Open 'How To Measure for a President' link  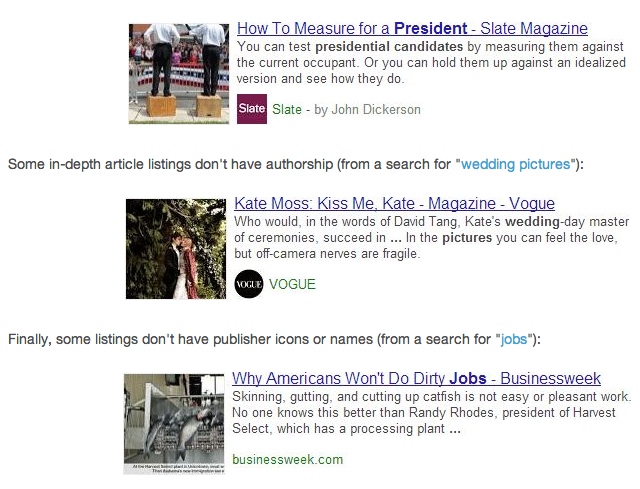click(x=412, y=28)
